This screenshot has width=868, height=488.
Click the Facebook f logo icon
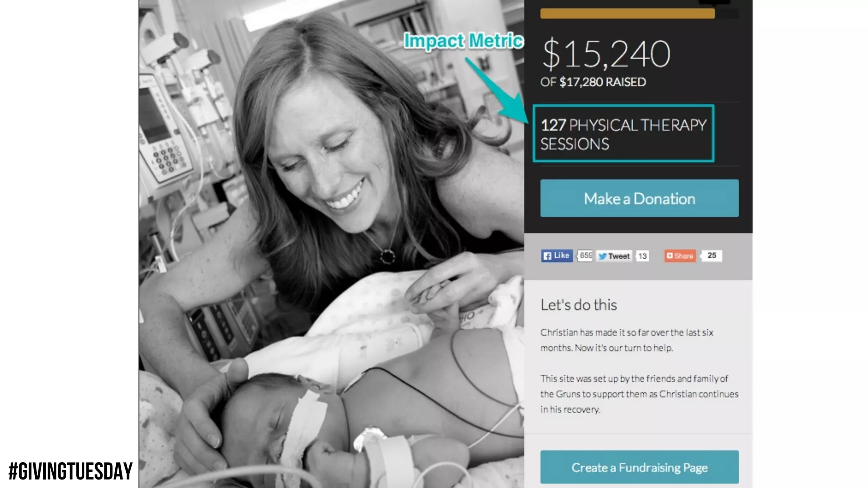(x=547, y=256)
